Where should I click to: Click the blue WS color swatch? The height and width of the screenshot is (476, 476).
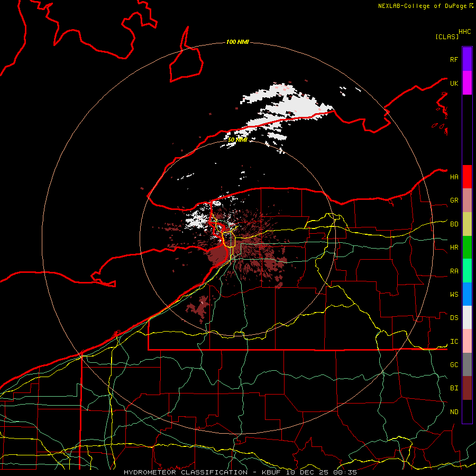467,294
